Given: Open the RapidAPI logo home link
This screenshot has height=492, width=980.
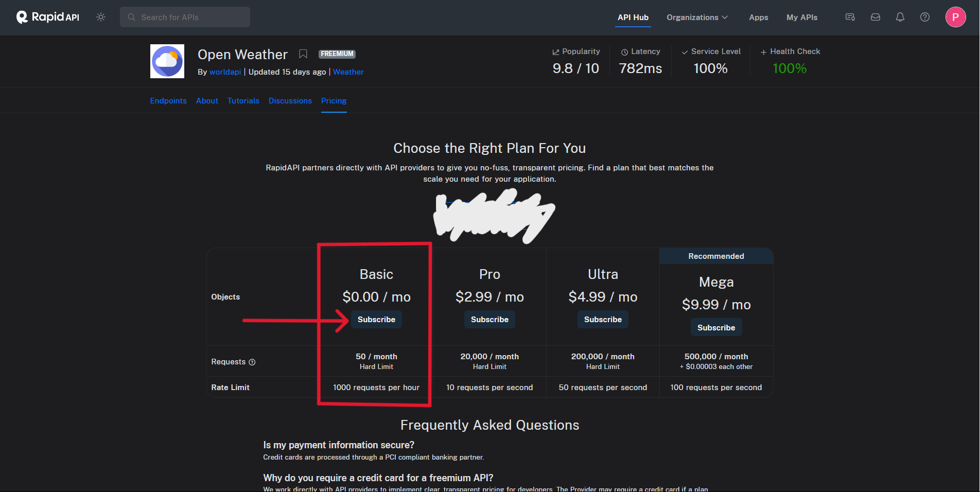Looking at the screenshot, I should 48,17.
